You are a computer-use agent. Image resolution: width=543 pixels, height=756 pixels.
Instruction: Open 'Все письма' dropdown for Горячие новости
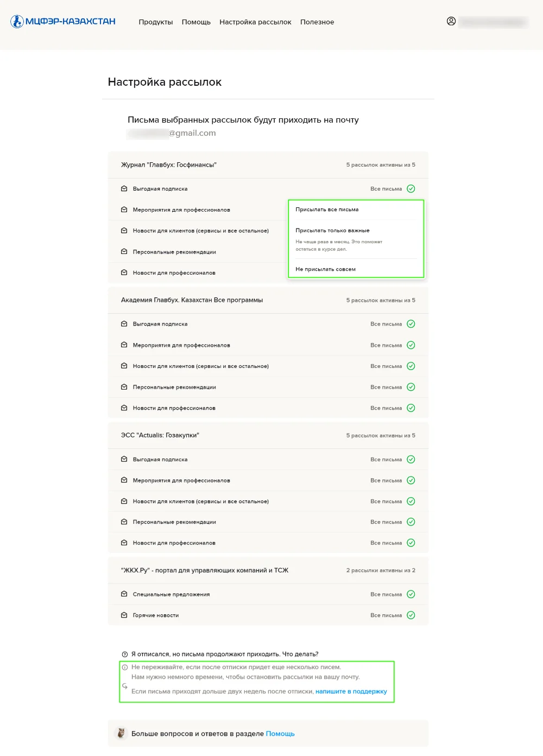386,615
